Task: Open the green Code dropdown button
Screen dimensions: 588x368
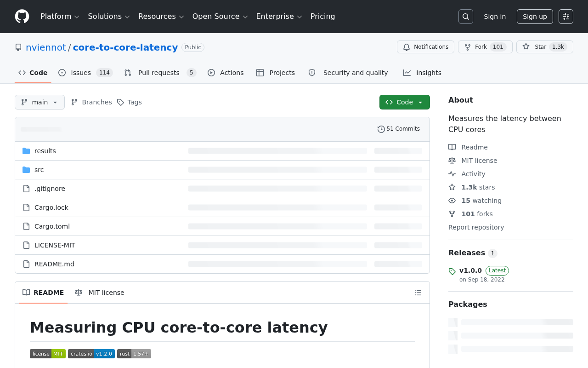Action: [405, 102]
